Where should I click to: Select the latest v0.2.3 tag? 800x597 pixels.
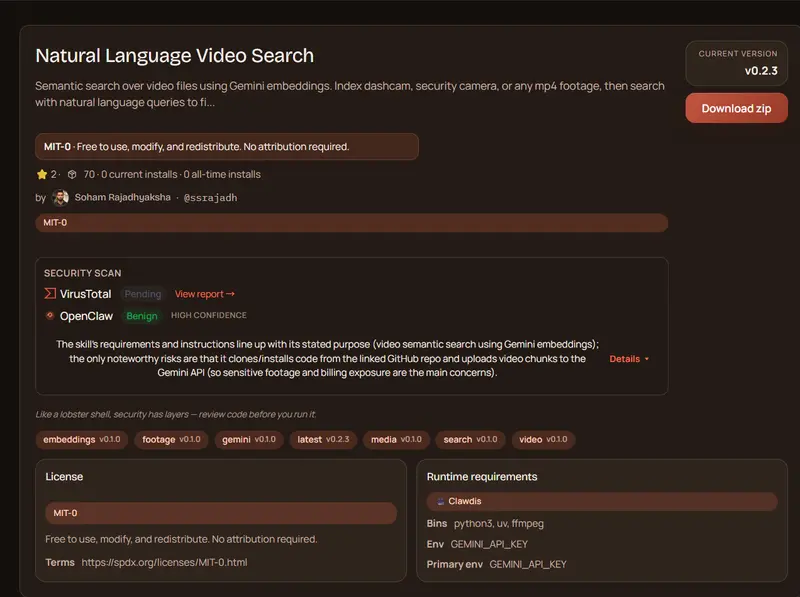(324, 440)
